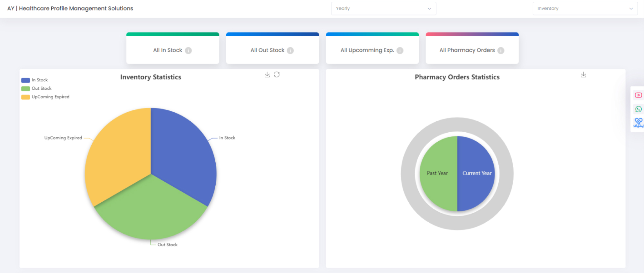Expand the Inventory section dropdown

click(x=585, y=8)
